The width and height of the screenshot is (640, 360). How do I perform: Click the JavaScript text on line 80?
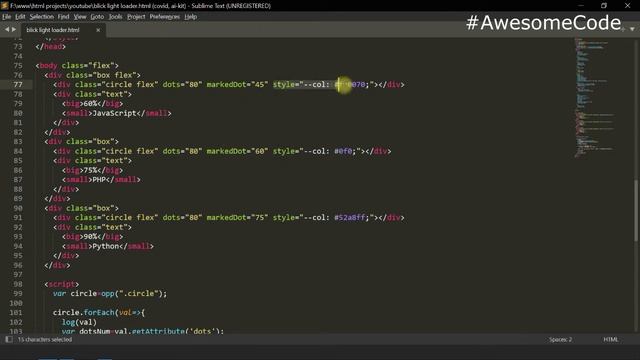point(114,113)
